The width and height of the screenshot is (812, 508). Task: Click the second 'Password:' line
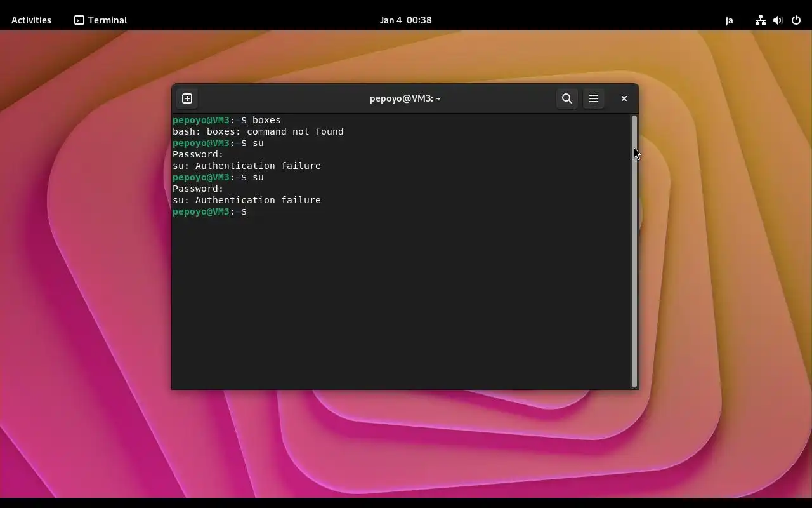tap(198, 189)
